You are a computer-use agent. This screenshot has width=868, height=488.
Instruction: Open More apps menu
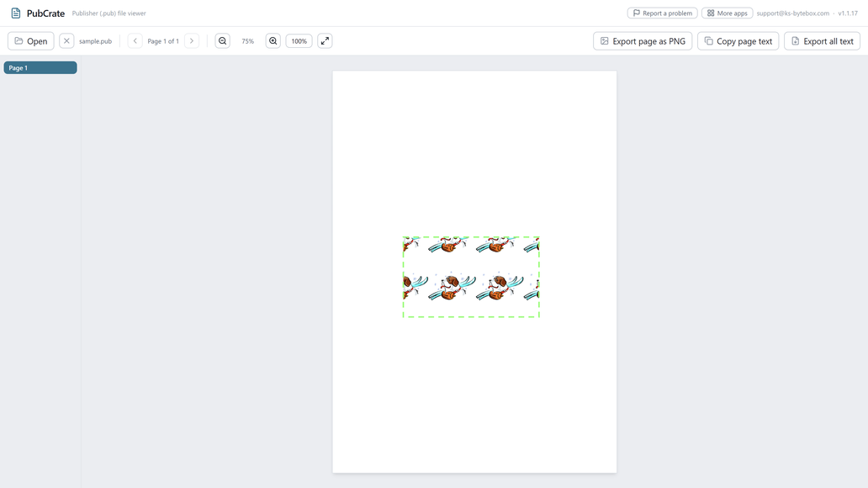pyautogui.click(x=727, y=13)
